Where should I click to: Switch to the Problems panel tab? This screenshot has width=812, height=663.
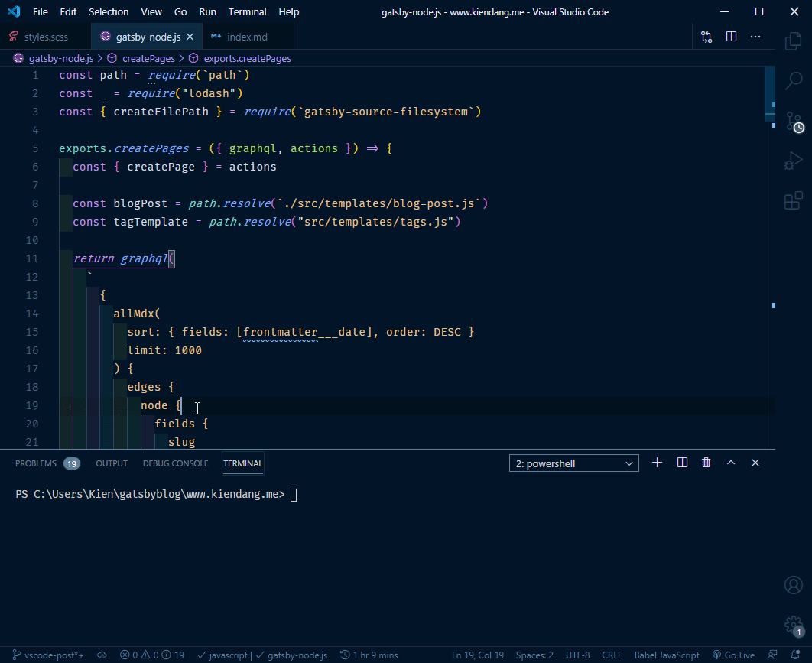tap(46, 463)
